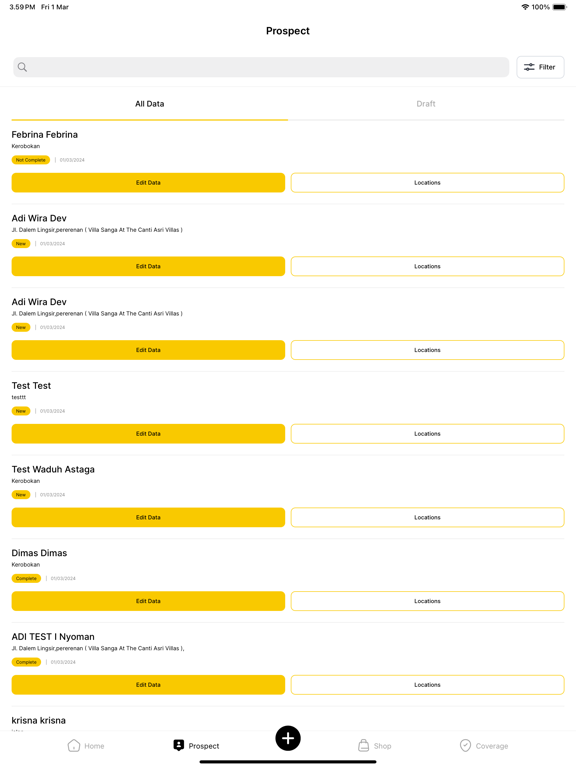
Task: Tap the black plus add button
Action: [288, 738]
